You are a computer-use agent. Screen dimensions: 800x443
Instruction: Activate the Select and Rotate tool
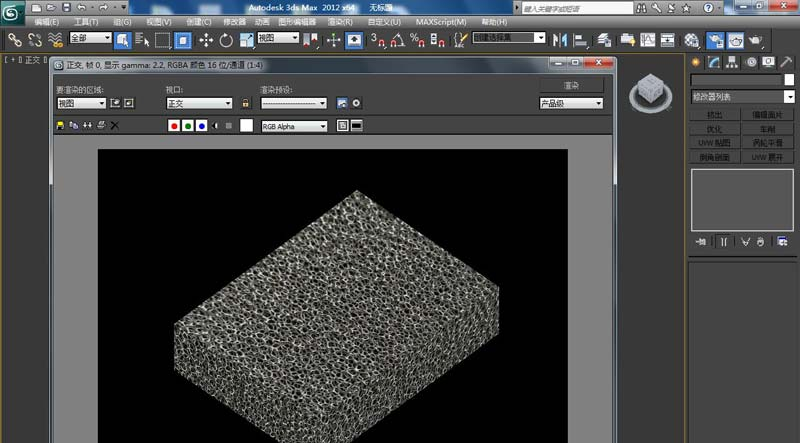[226, 40]
